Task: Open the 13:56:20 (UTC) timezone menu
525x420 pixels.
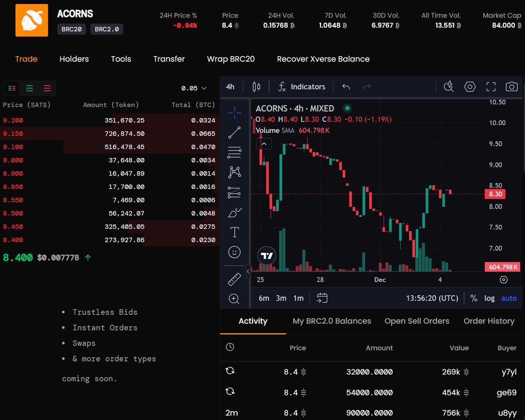Action: point(432,298)
